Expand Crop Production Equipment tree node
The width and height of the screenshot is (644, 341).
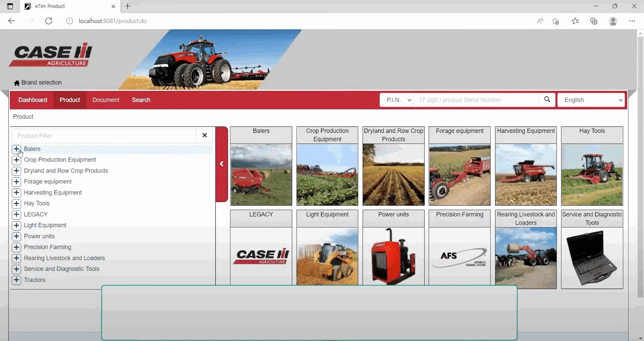[x=17, y=160]
